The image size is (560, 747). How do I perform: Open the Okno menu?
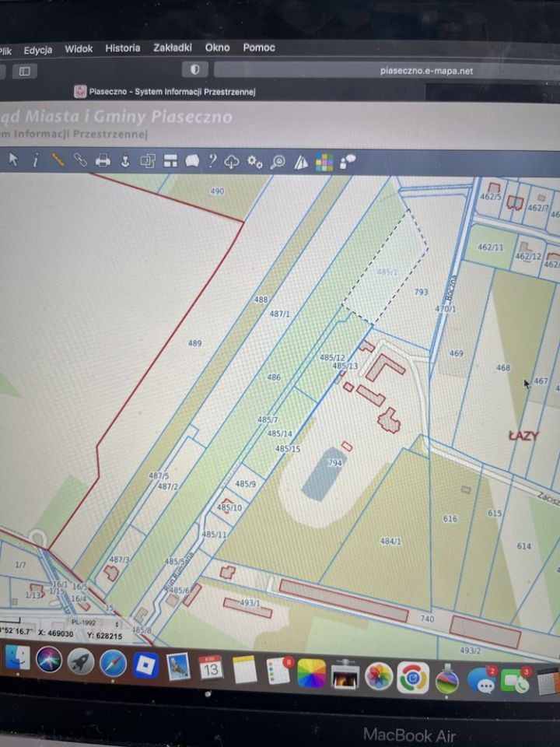[217, 47]
